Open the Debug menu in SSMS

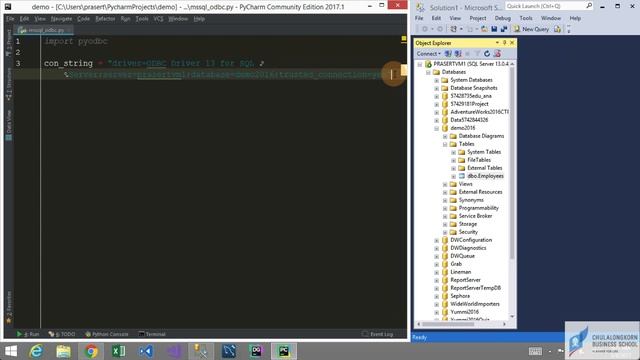[502, 18]
